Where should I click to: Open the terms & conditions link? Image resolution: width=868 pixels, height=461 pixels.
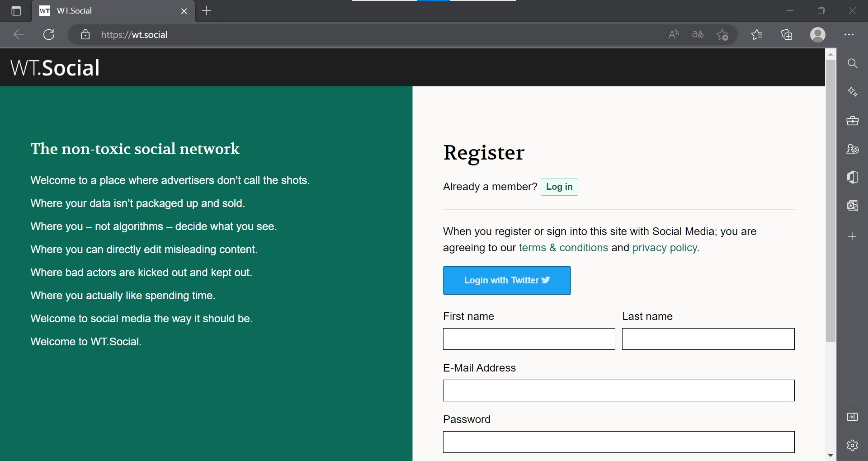[563, 248]
